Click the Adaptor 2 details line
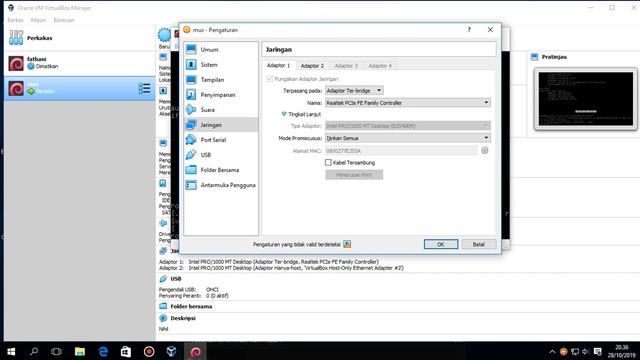The height and width of the screenshot is (360, 640). click(x=281, y=268)
